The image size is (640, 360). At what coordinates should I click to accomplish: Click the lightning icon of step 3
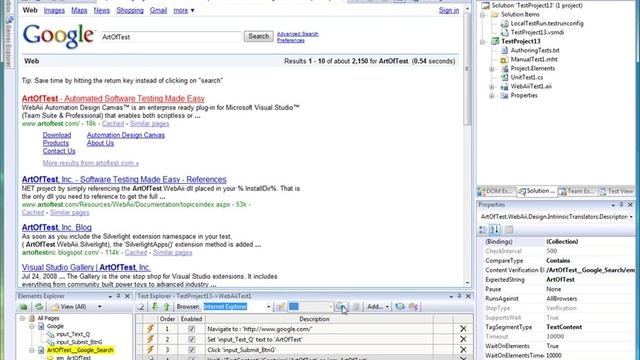click(x=150, y=350)
